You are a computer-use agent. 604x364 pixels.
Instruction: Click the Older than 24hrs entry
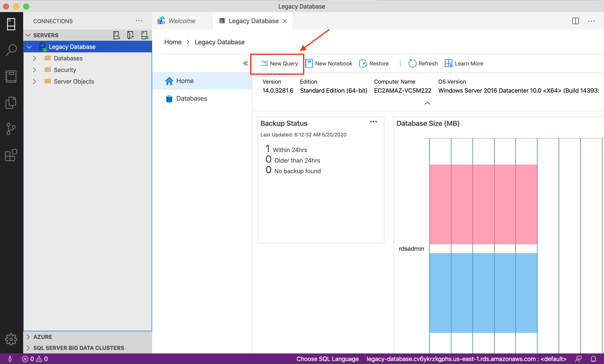(293, 160)
